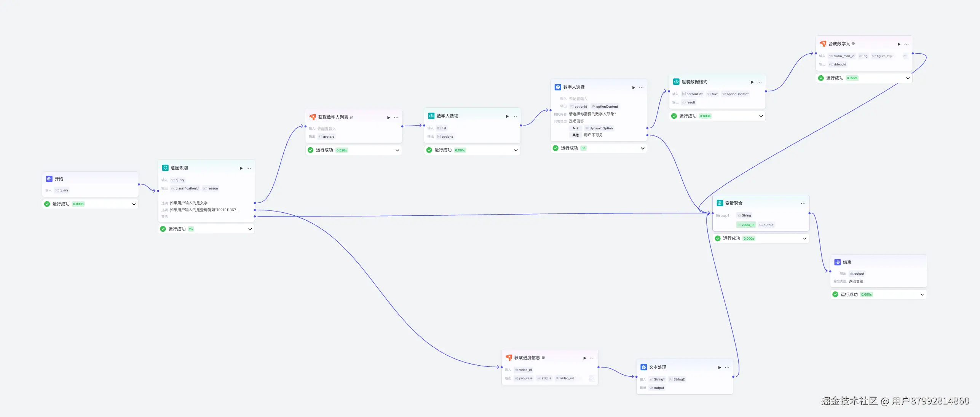Click the 变量聚合 node icon
The image size is (980, 417).
click(720, 203)
